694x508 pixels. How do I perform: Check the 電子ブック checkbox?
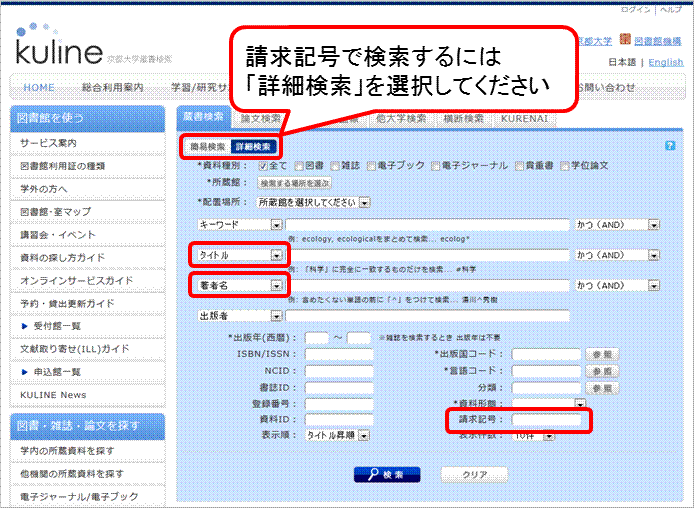coord(371,166)
